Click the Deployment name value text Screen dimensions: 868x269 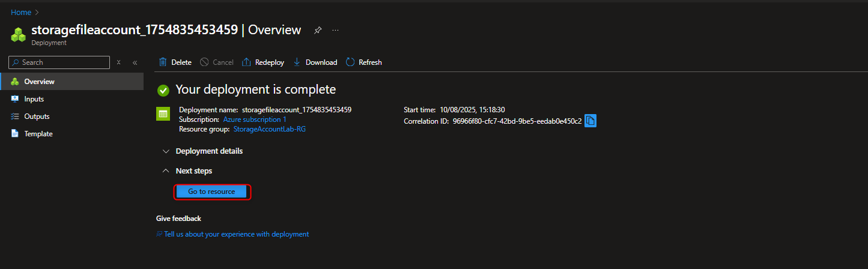pyautogui.click(x=297, y=110)
